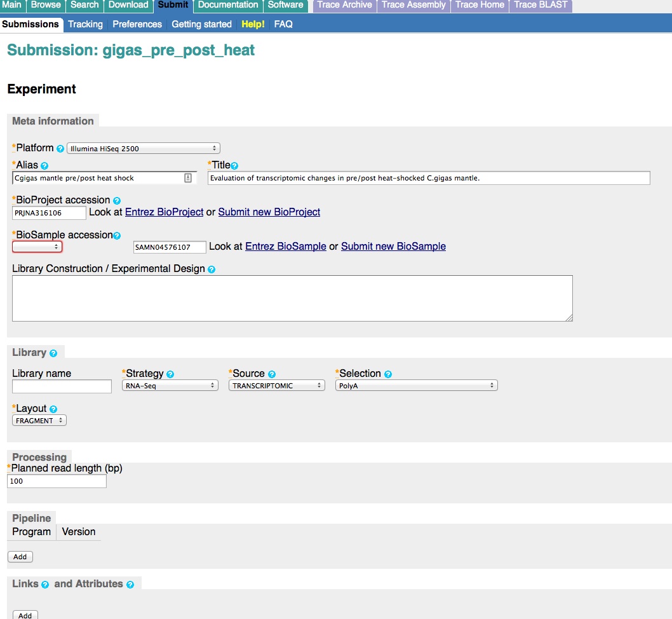Open the Platform dropdown showing Illumina HiSeq 2500
This screenshot has height=619, width=672.
[143, 149]
